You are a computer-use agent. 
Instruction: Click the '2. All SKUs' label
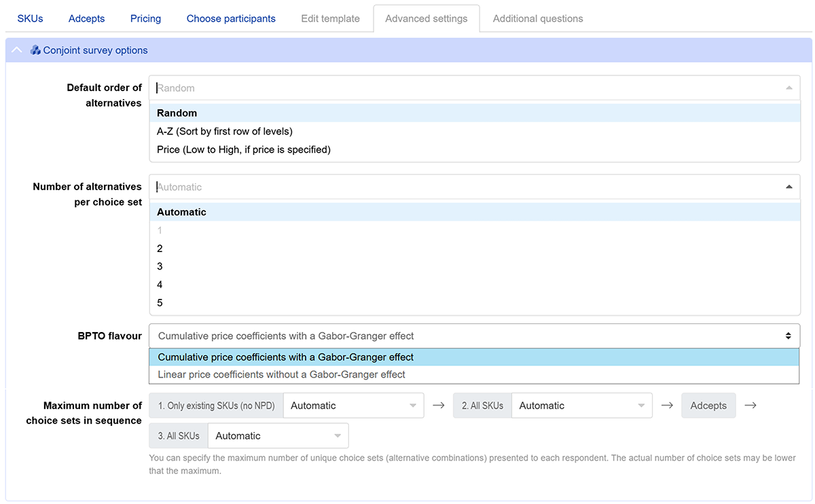482,406
